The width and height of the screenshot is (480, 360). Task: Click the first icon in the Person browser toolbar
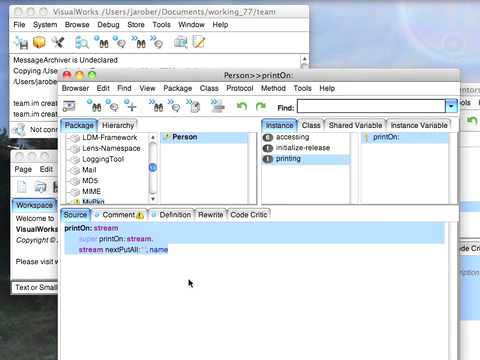point(69,106)
